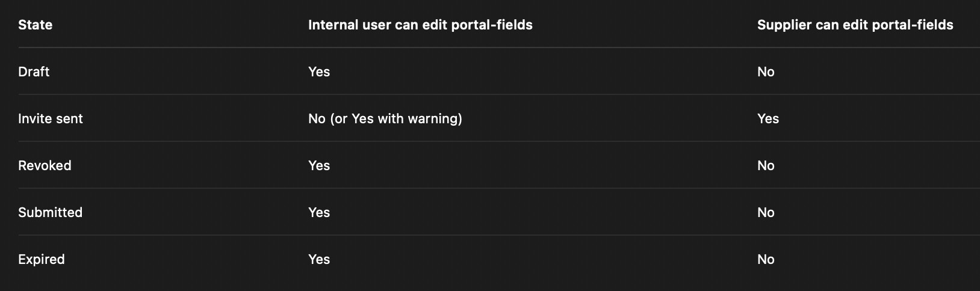Click the State column header
Viewport: 980px width, 291px height.
point(35,25)
